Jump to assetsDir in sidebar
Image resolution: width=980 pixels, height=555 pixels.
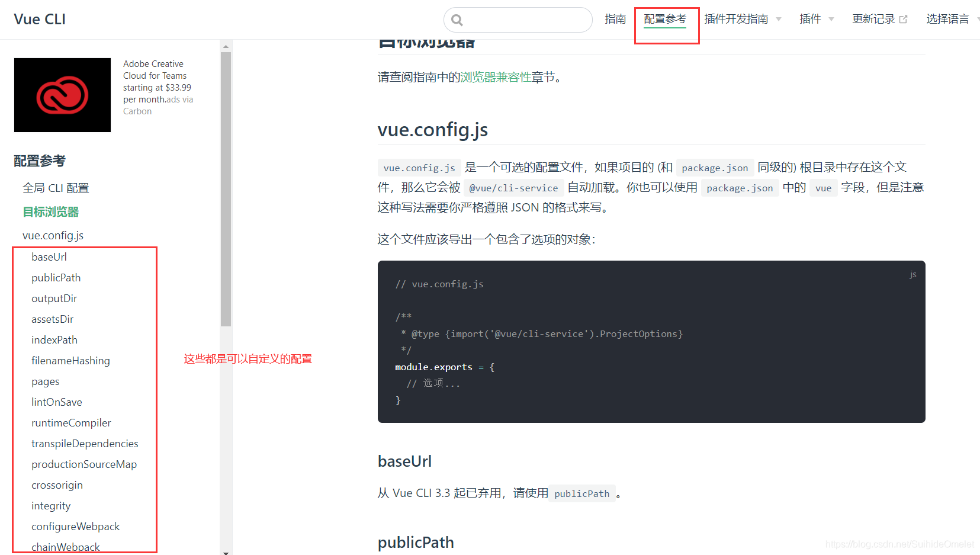point(53,319)
